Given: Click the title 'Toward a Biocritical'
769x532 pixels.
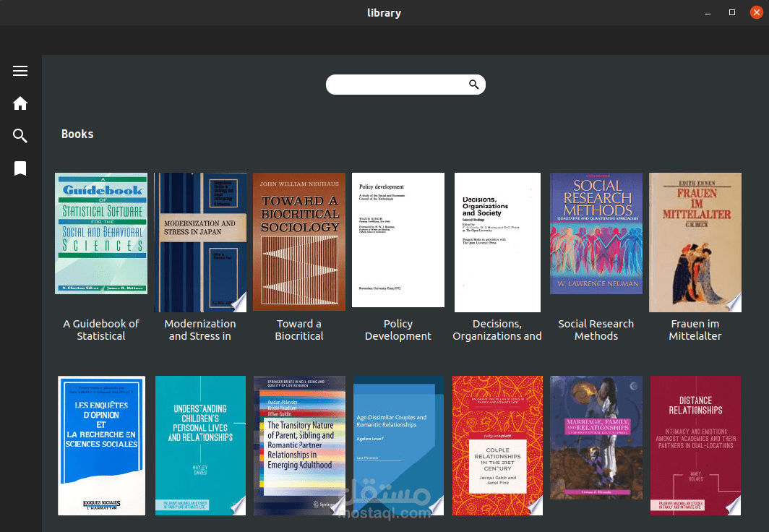Looking at the screenshot, I should (299, 330).
